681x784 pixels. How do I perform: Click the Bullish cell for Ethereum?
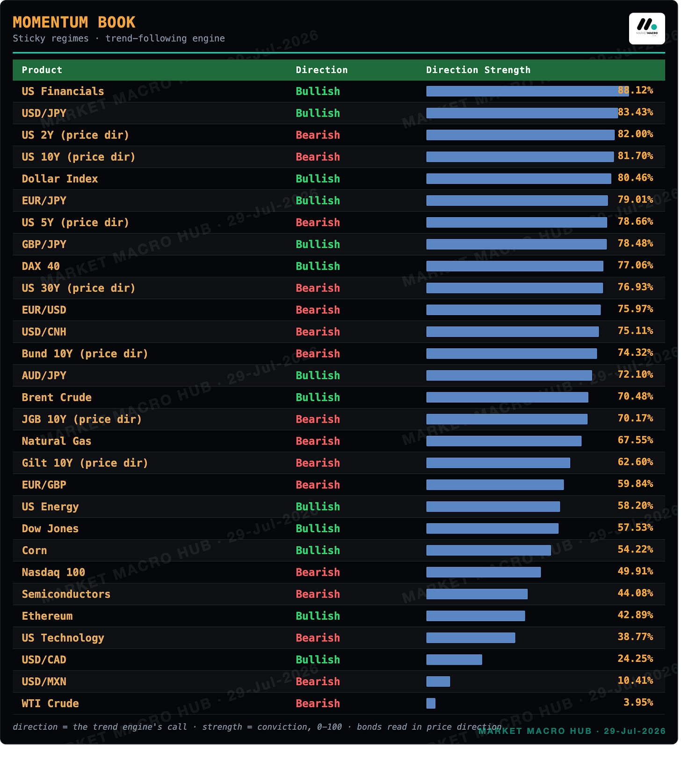(x=318, y=616)
